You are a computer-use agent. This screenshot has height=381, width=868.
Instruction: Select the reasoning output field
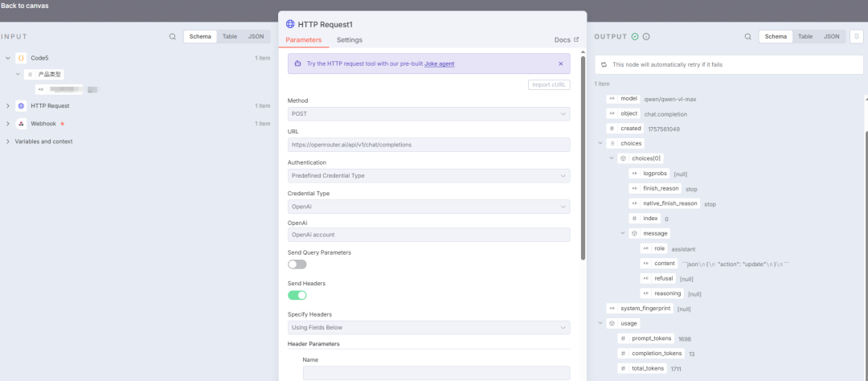[662, 293]
